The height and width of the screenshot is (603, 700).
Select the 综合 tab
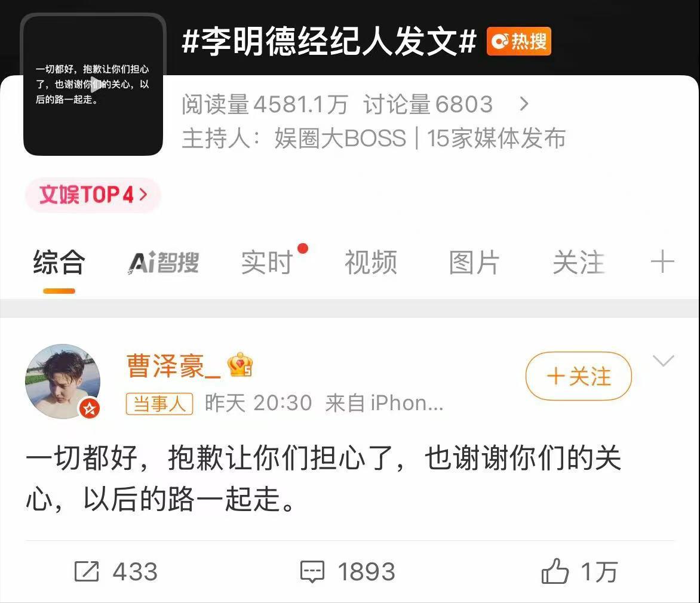point(59,262)
